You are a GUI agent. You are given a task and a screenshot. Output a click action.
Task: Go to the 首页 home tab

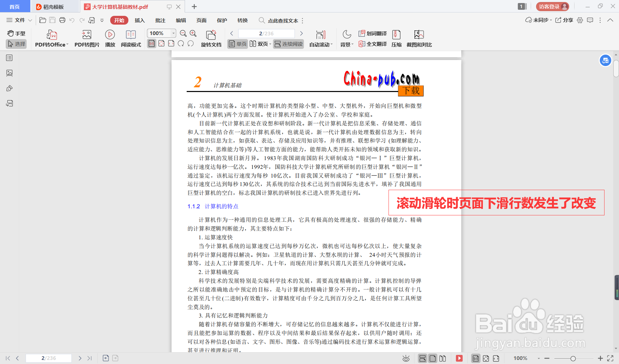(x=14, y=7)
